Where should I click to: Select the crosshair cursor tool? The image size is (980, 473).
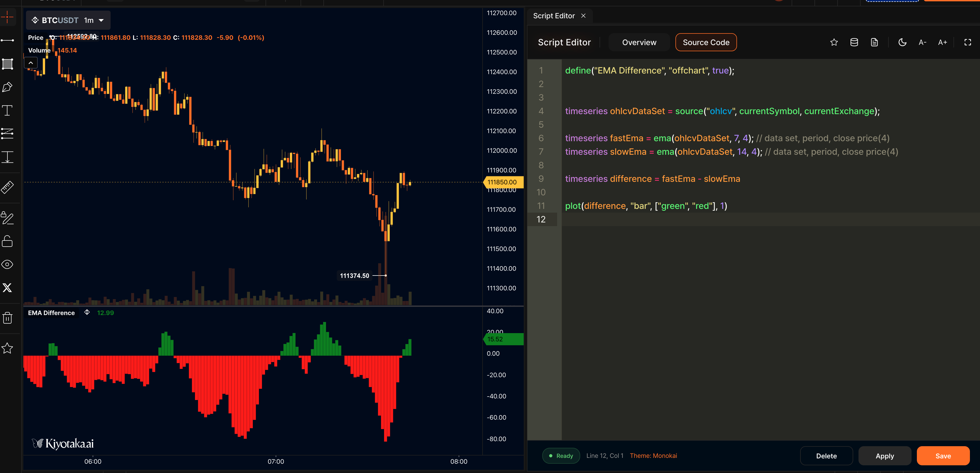7,17
